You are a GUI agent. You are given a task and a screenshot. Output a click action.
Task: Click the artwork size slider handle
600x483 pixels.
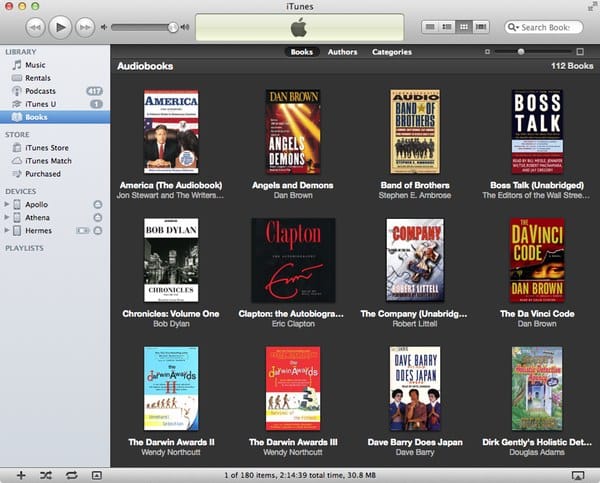521,51
